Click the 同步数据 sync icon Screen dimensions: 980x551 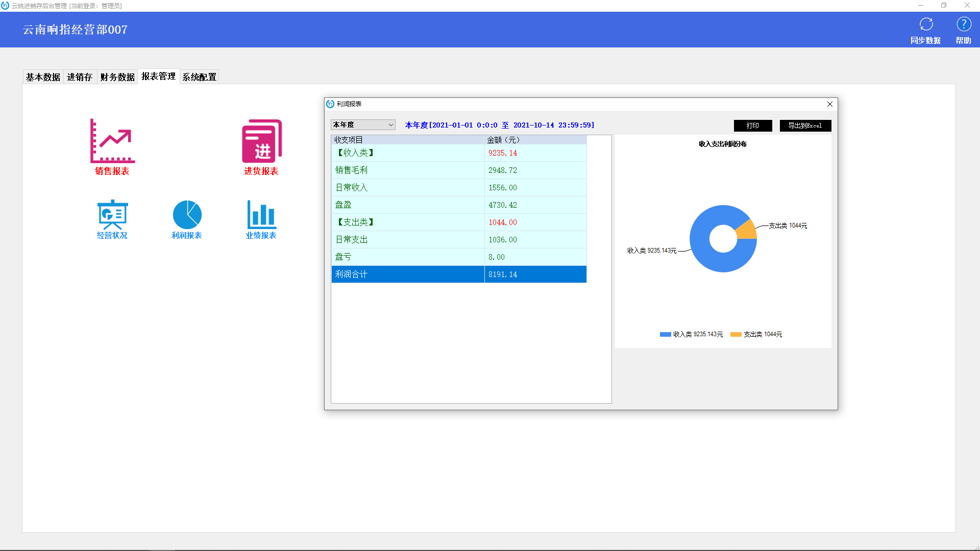[925, 23]
